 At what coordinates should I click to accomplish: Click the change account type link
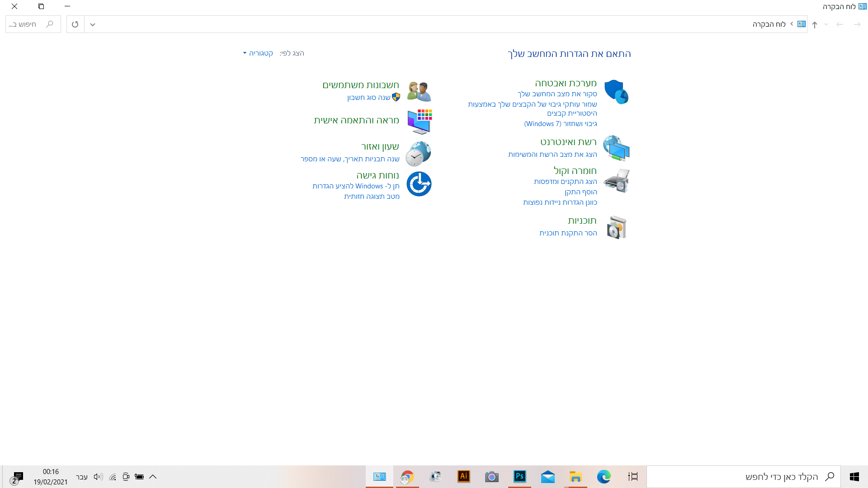point(368,98)
